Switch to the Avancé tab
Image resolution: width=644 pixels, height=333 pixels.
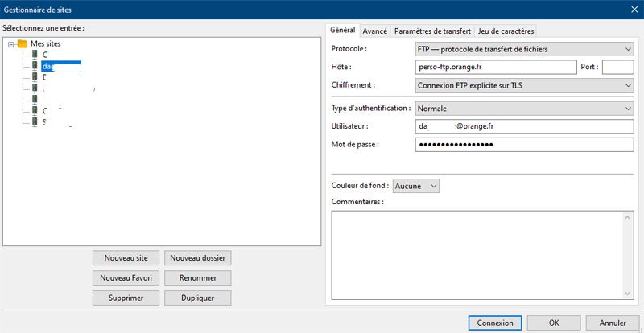(375, 31)
